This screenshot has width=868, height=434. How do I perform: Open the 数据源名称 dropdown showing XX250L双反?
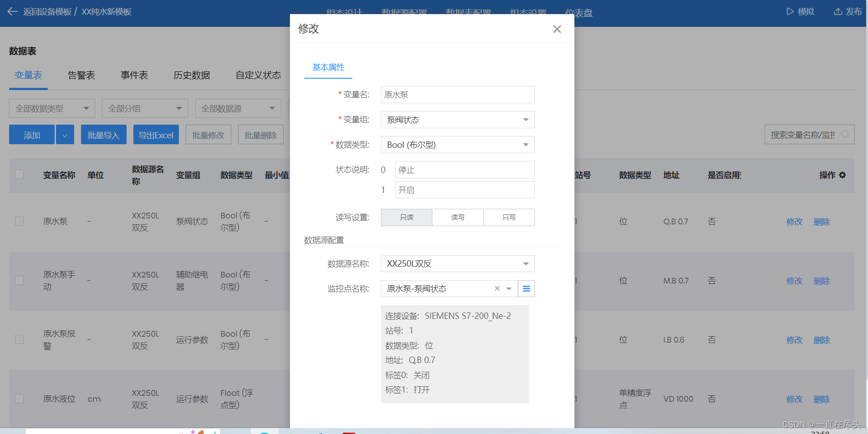point(458,264)
